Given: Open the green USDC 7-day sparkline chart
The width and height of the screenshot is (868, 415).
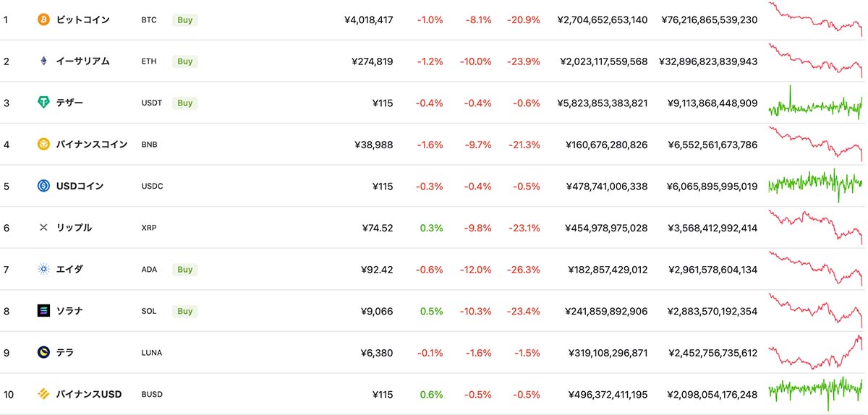Looking at the screenshot, I should (815, 186).
